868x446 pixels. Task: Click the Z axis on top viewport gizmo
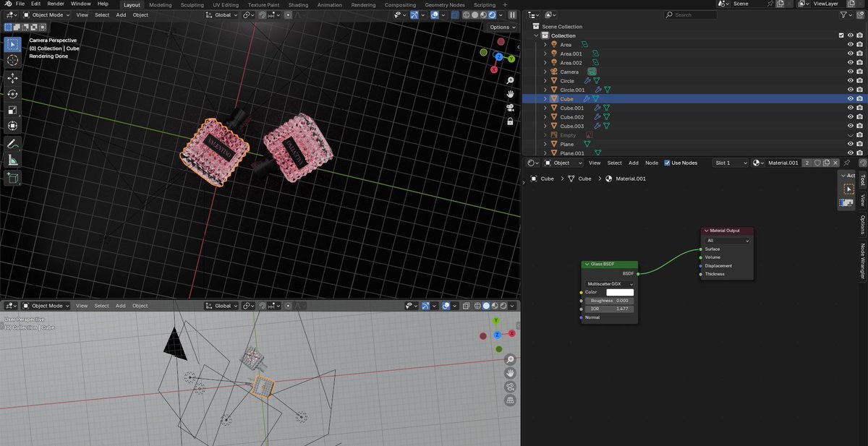(x=498, y=56)
